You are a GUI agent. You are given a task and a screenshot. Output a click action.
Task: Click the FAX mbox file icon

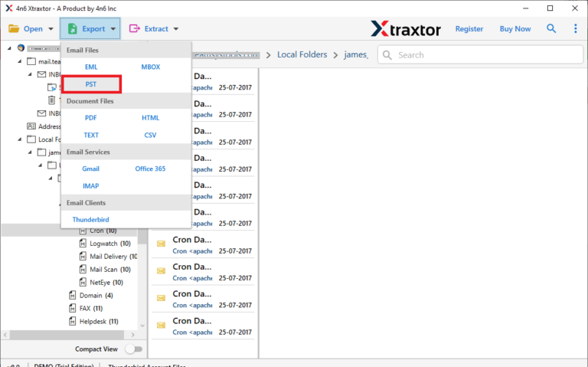click(x=73, y=309)
